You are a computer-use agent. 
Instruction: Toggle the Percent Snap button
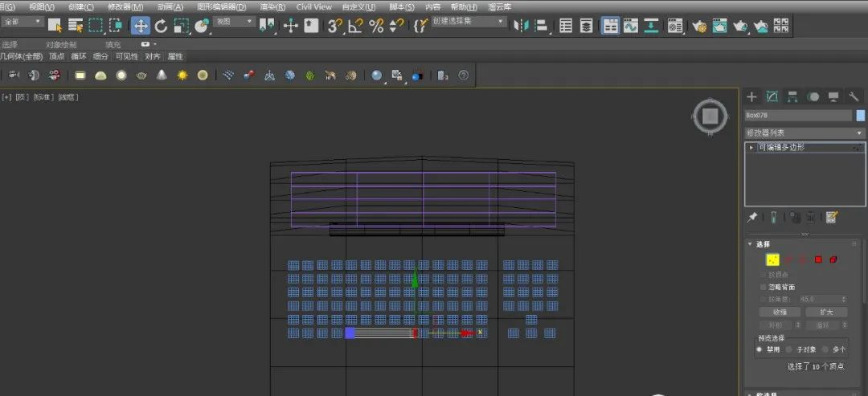click(376, 26)
